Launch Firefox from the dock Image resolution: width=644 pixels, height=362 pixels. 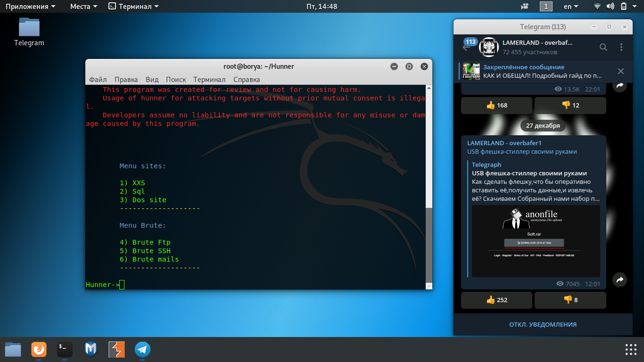pos(39,349)
